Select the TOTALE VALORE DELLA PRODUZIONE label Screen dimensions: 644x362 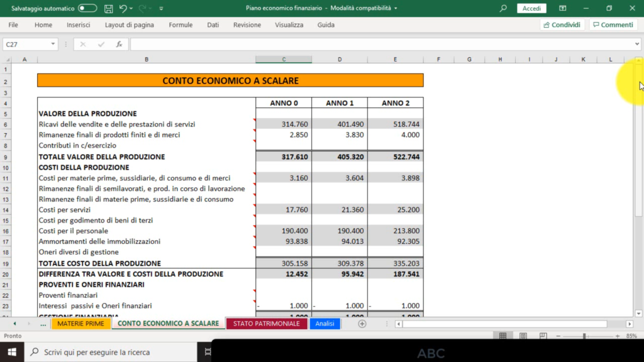tap(102, 156)
